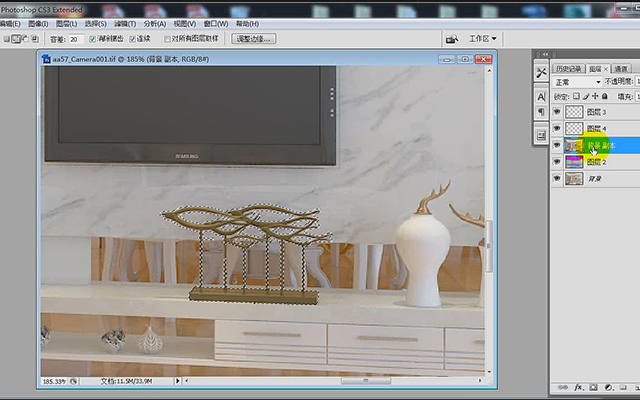Open the adjustment layer half-circle icon
This screenshot has width=640, height=400.
click(x=609, y=387)
